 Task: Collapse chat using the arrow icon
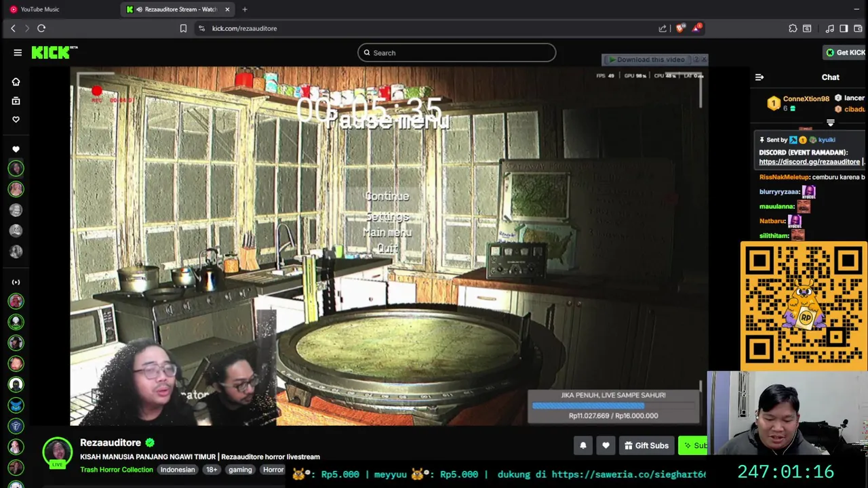pyautogui.click(x=759, y=77)
